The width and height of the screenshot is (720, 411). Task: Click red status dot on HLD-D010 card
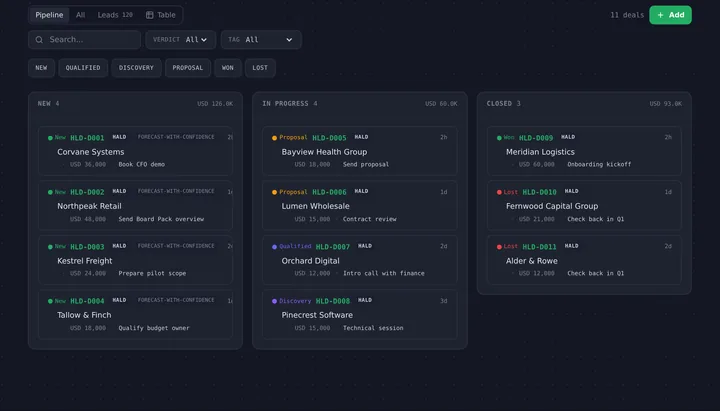(x=499, y=192)
